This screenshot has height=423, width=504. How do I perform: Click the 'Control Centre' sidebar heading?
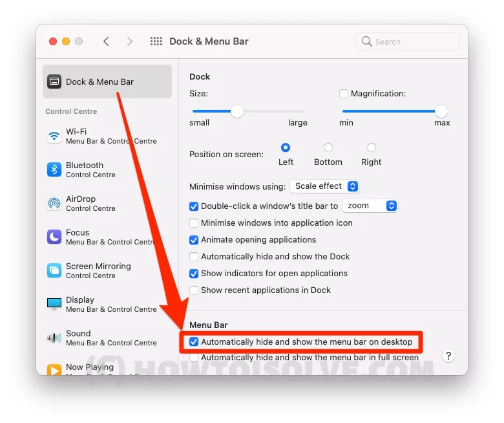coord(71,111)
